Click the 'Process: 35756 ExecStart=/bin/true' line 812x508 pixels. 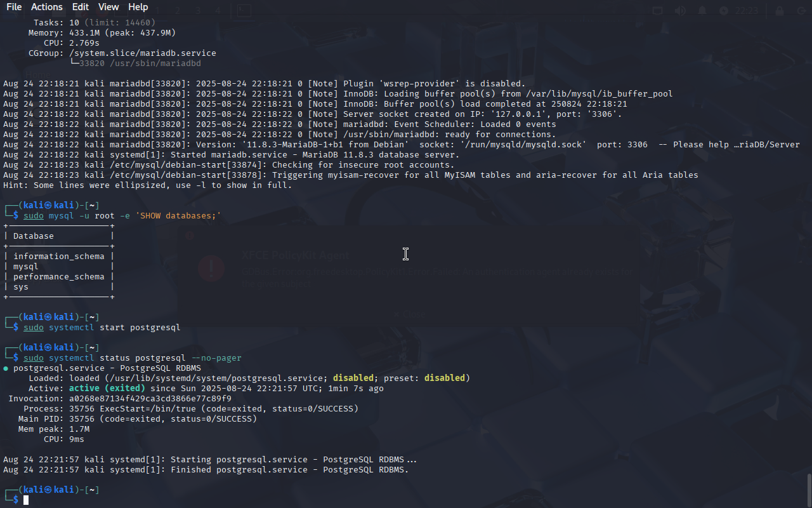tap(191, 409)
